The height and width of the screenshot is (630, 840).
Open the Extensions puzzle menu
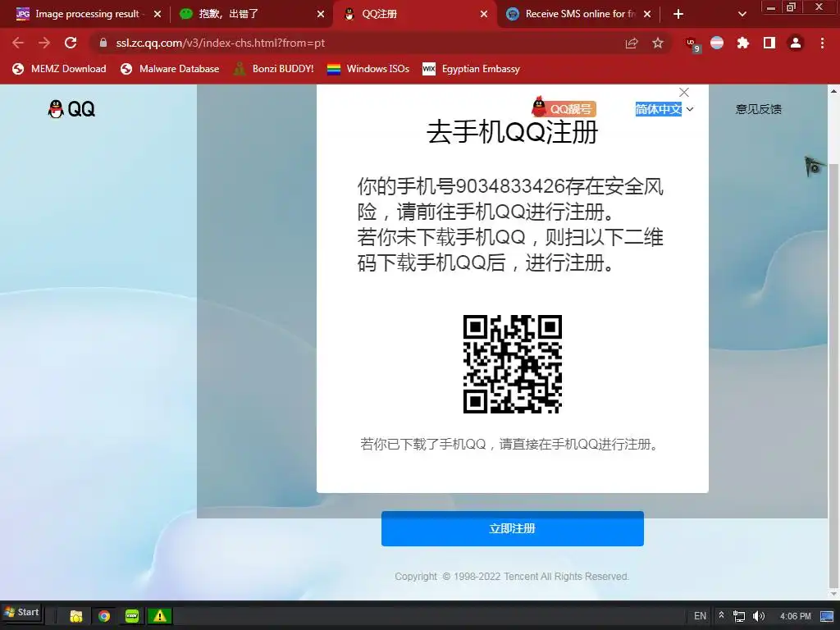(743, 43)
